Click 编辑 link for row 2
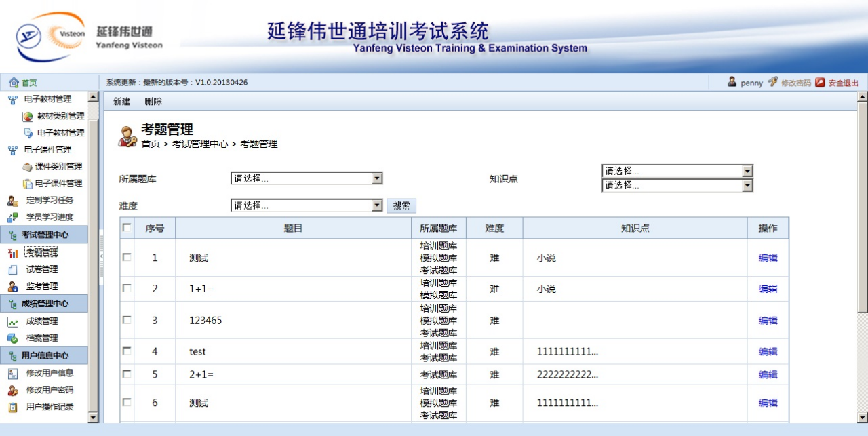Viewport: 868px width, 436px height. [768, 289]
